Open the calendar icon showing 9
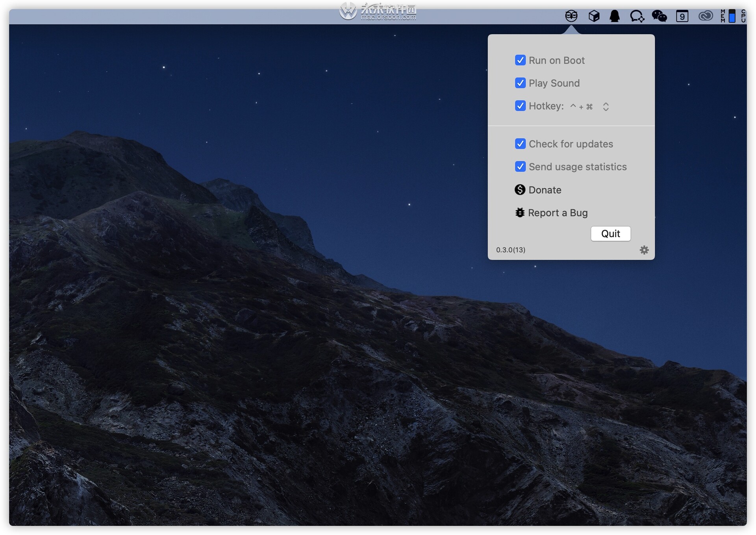 pos(682,16)
